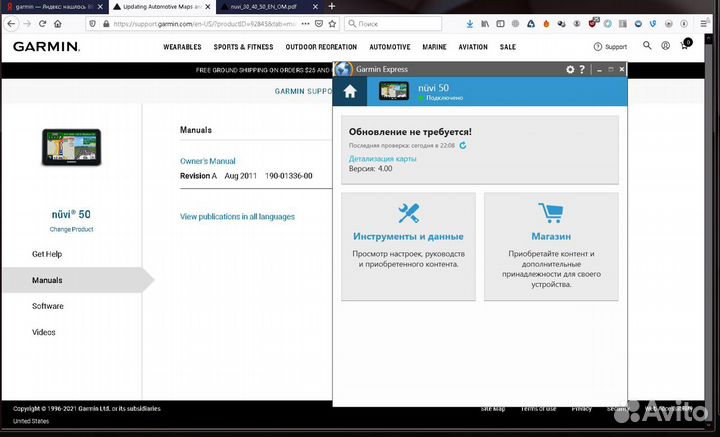Click the Change Product link
This screenshot has width=720, height=437.
tap(71, 229)
